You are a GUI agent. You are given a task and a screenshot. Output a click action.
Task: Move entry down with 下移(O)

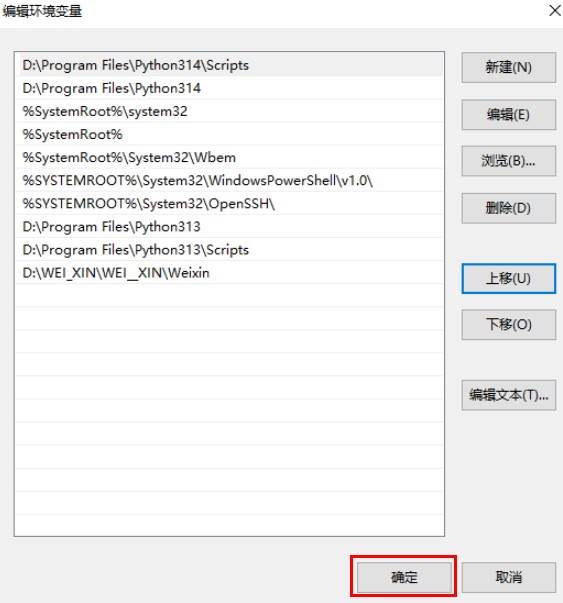[x=508, y=325]
